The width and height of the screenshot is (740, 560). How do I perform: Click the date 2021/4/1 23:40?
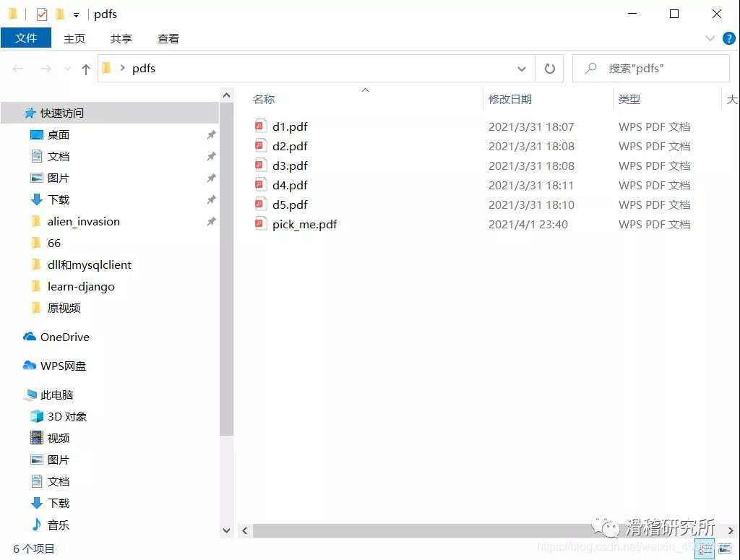(x=528, y=224)
